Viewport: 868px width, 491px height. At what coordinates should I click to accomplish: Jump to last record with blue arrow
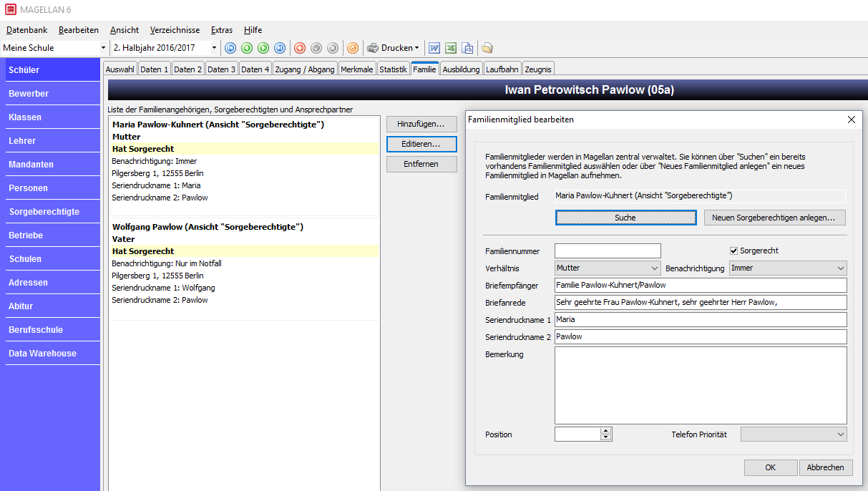coord(280,48)
